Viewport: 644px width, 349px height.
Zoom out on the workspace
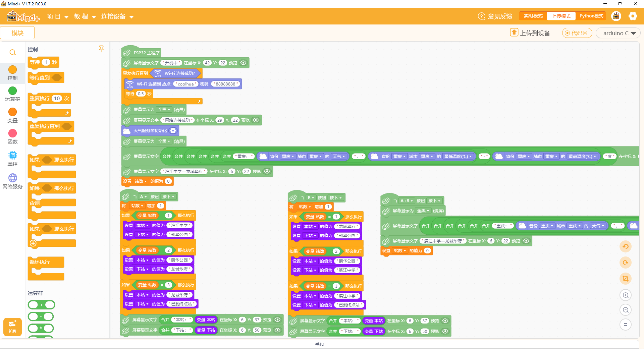click(626, 310)
